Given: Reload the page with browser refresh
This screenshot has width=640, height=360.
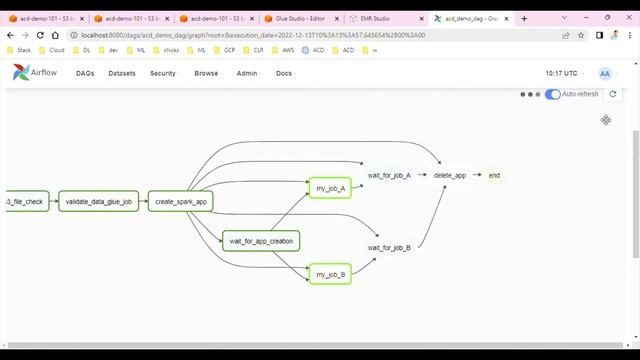Looking at the screenshot, I should 40,36.
